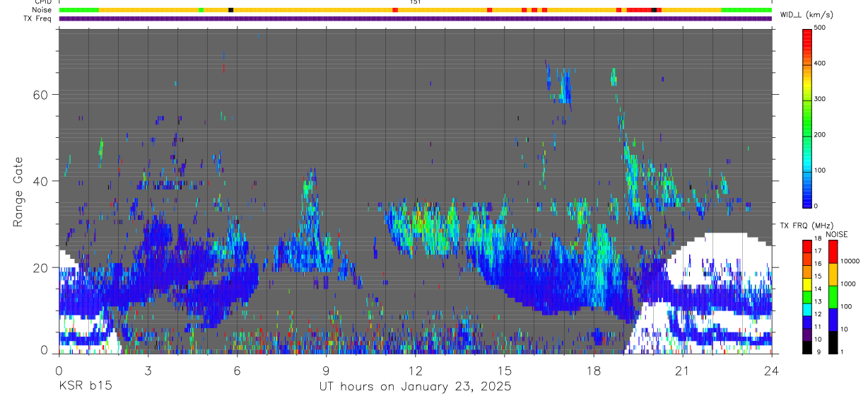Click the '11' tick on TX FRQ scale
Screen dimensions: 868x401
(x=818, y=327)
